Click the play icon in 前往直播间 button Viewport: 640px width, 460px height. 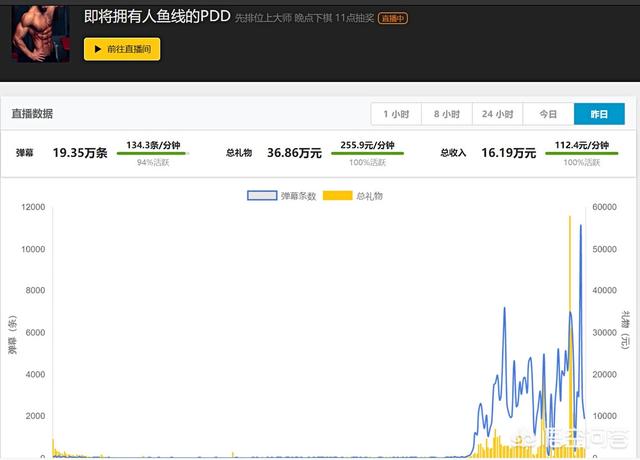[x=96, y=49]
